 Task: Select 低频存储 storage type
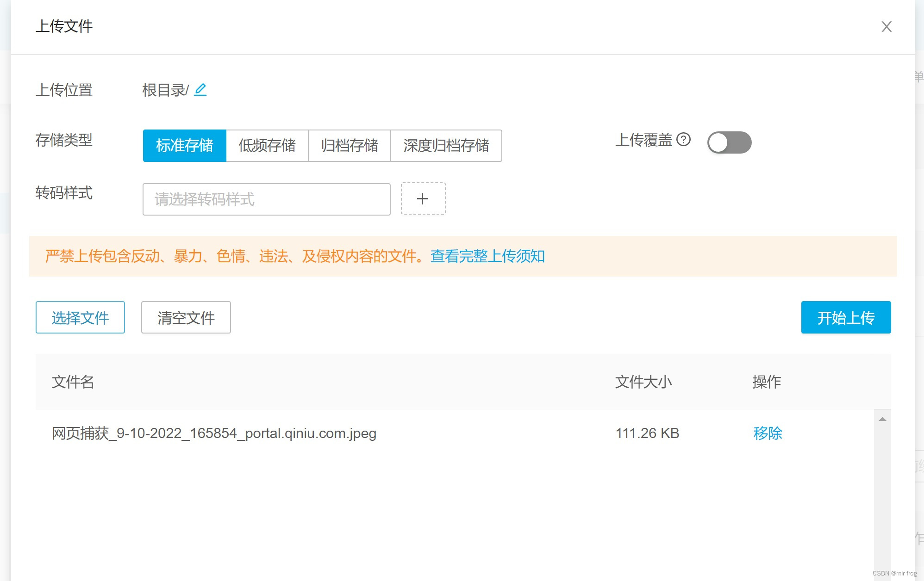(x=267, y=146)
